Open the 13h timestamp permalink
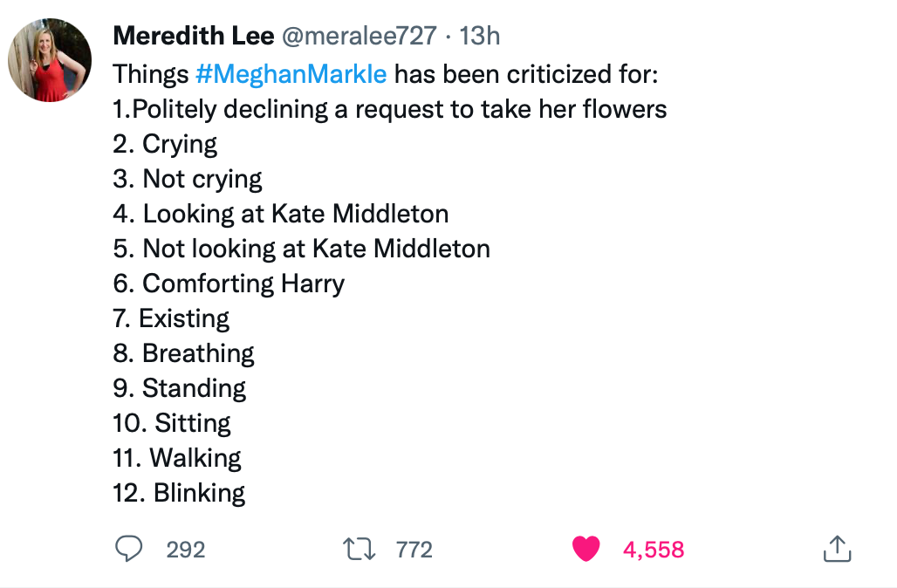The image size is (897, 588). [x=479, y=36]
